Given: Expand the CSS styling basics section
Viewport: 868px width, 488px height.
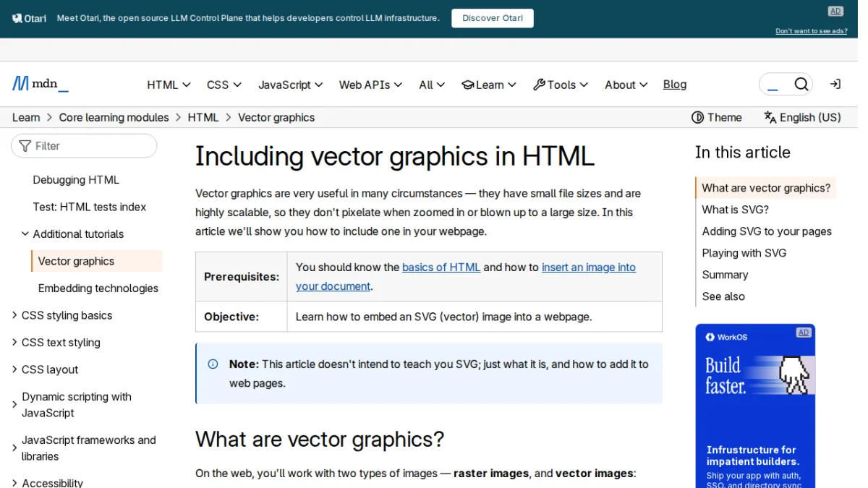Looking at the screenshot, I should click(x=62, y=315).
